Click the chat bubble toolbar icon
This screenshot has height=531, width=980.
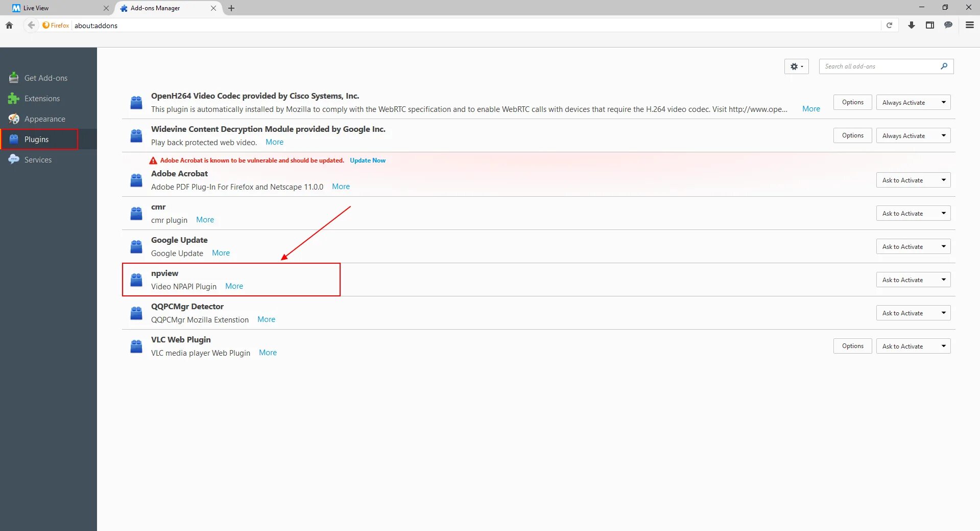[948, 25]
